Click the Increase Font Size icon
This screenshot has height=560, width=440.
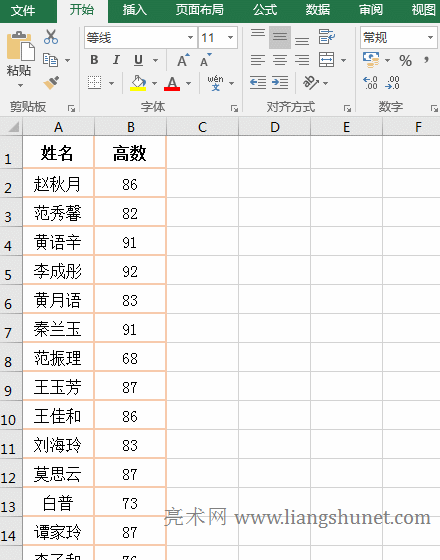pos(184,60)
